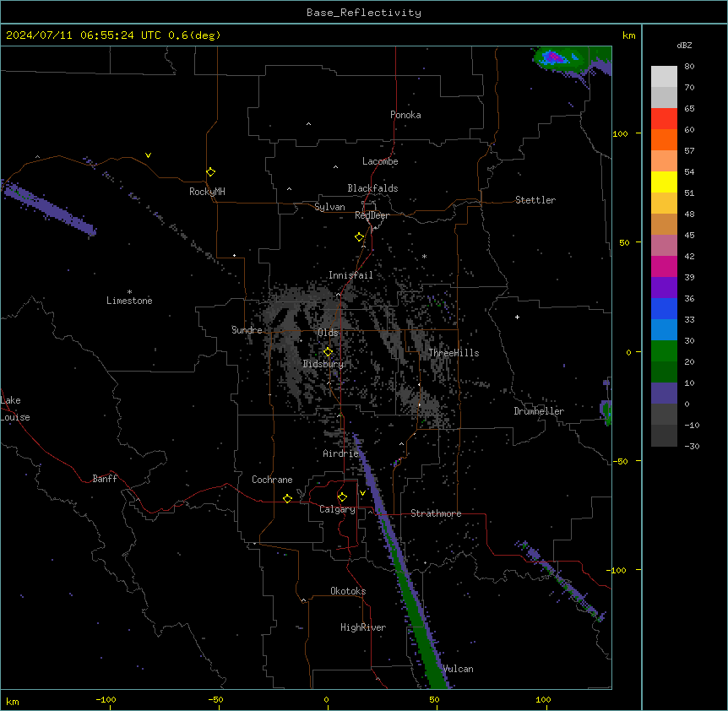The height and width of the screenshot is (711, 728).
Task: Click the 80 value on the dBZ scale
Action: point(689,67)
